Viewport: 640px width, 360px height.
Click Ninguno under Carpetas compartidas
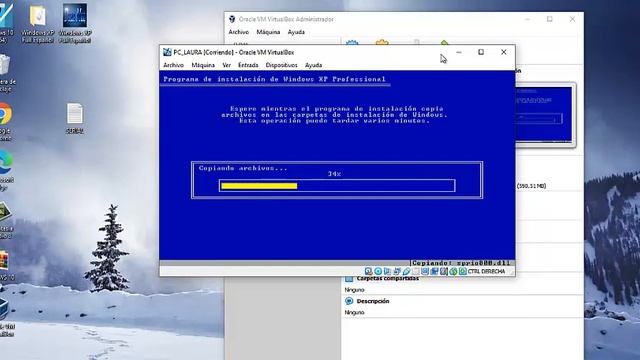tap(354, 289)
